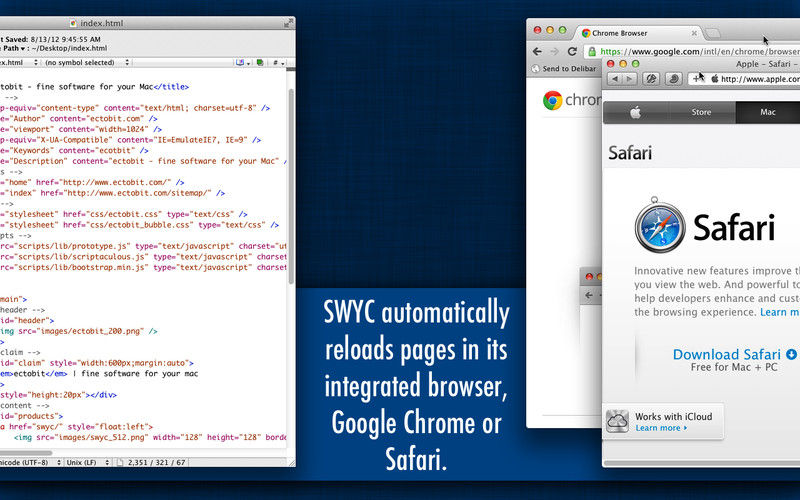Click the code line with scripts/lib/prototype.js
The height and width of the screenshot is (500, 800).
pyautogui.click(x=143, y=246)
